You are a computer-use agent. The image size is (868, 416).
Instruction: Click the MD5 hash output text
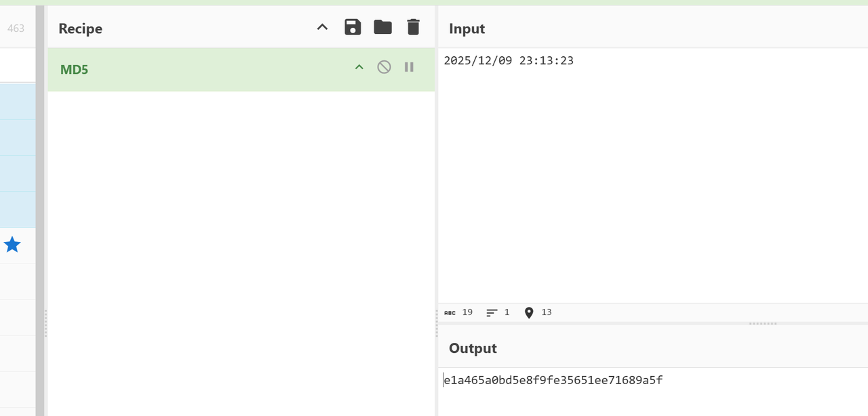click(x=553, y=380)
